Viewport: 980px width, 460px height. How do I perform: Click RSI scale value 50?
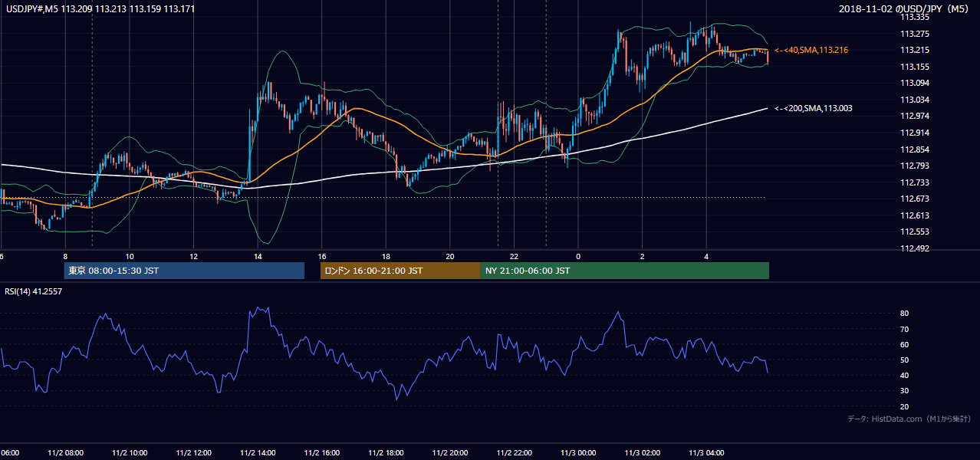pyautogui.click(x=904, y=360)
